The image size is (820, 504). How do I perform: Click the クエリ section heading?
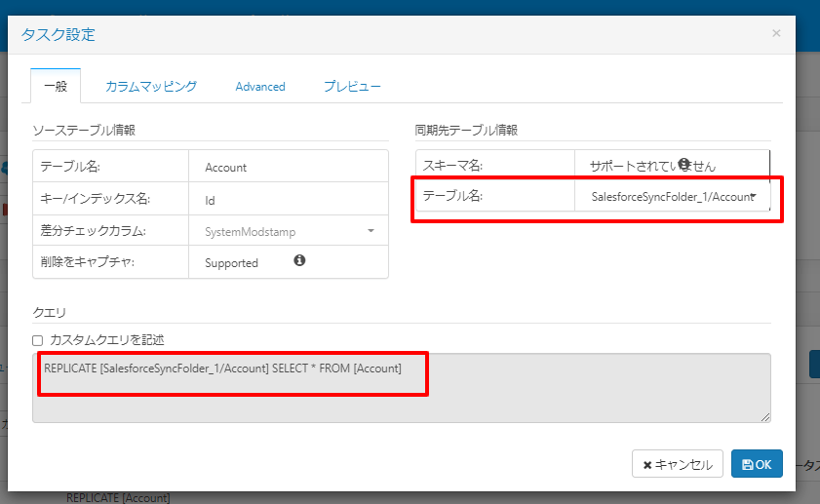tap(49, 313)
